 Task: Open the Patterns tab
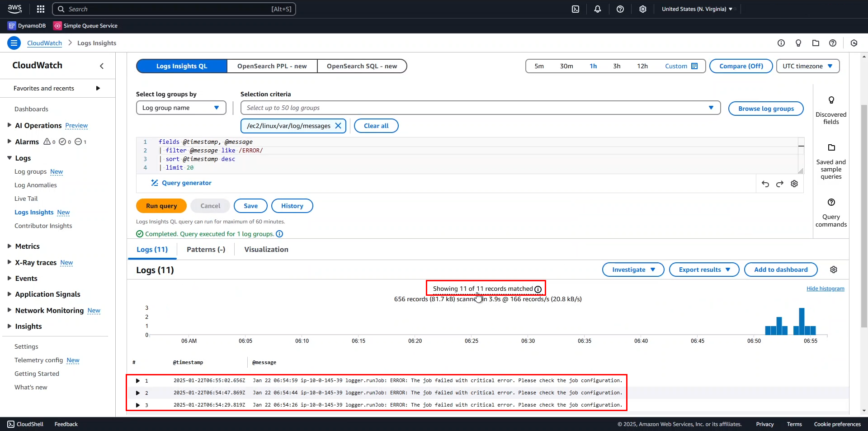206,250
